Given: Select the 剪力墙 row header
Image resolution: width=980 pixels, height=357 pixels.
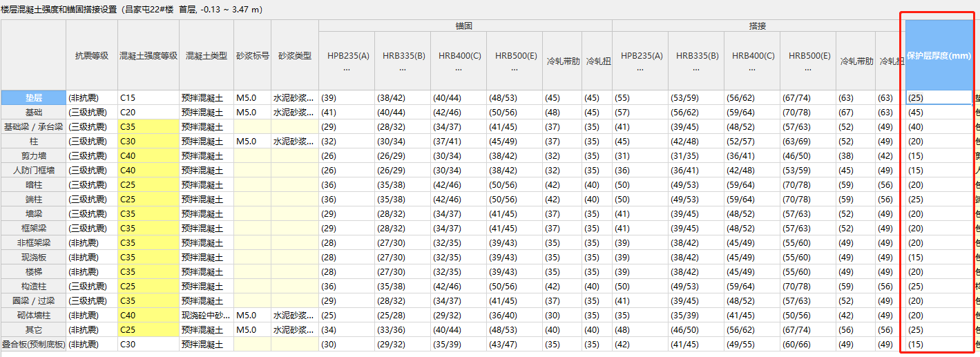Looking at the screenshot, I should pos(34,155).
